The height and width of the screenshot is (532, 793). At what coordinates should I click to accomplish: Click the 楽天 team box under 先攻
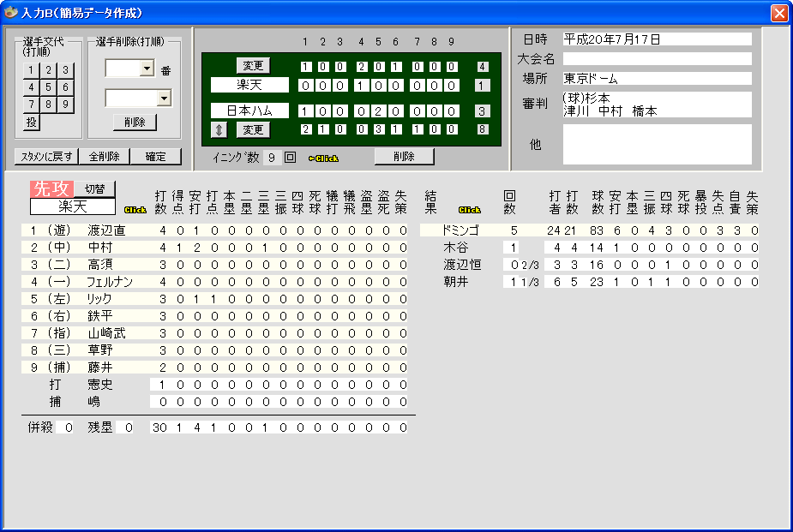(73, 206)
